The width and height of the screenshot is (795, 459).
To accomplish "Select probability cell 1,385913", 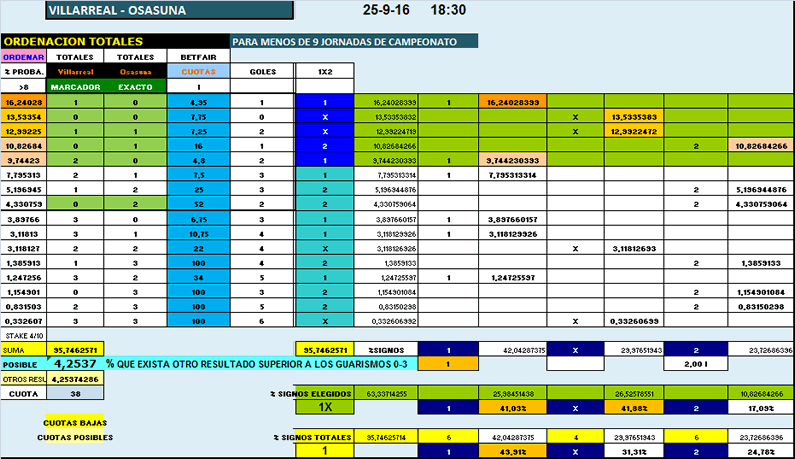I will [23, 263].
